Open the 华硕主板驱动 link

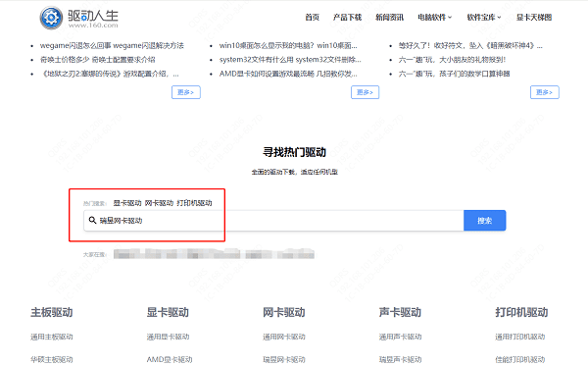(x=52, y=359)
